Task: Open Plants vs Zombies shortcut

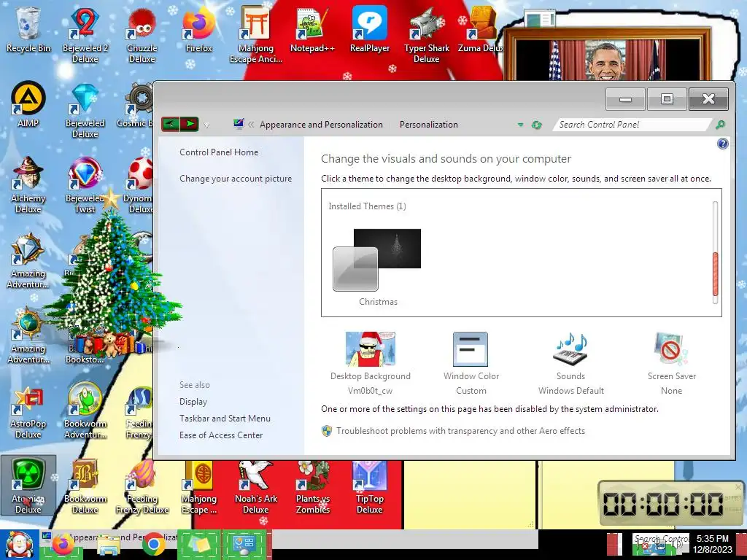Action: coord(312,486)
